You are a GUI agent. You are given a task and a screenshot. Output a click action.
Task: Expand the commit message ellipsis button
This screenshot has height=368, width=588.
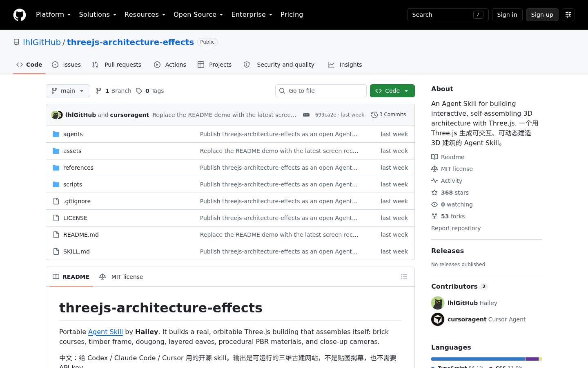(x=306, y=115)
